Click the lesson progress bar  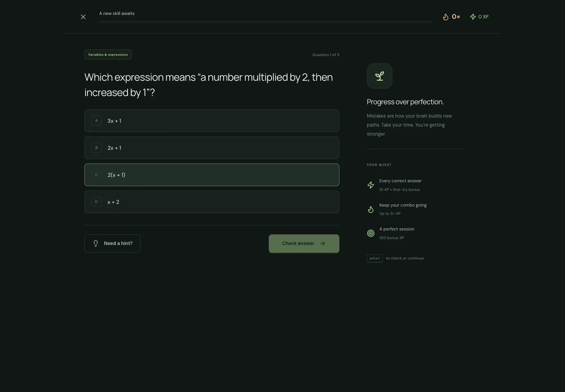tap(266, 22)
